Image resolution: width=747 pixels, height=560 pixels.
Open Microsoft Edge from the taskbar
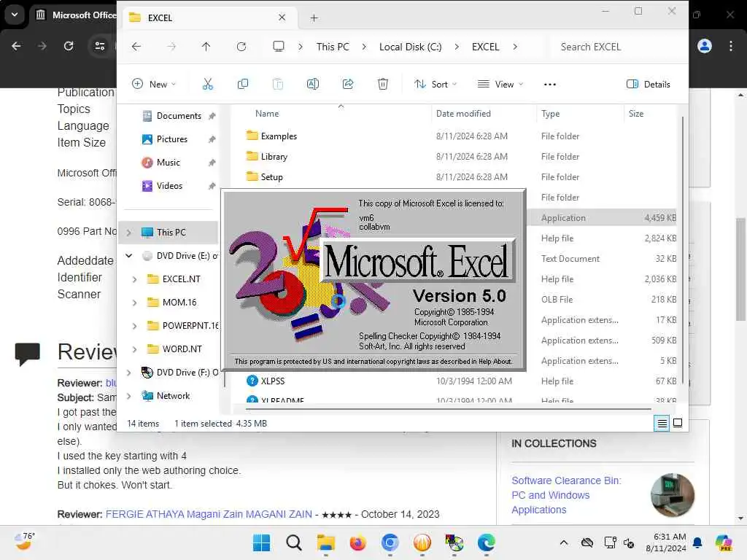click(x=487, y=542)
